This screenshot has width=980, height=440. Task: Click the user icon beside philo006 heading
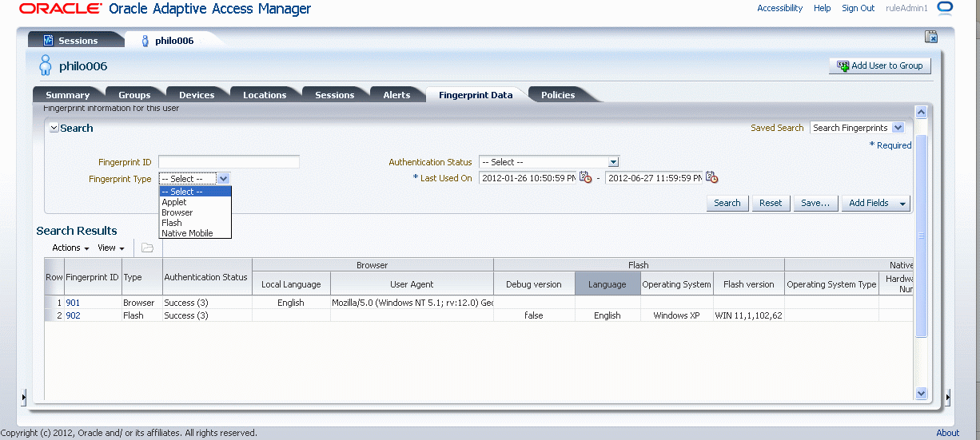point(46,65)
